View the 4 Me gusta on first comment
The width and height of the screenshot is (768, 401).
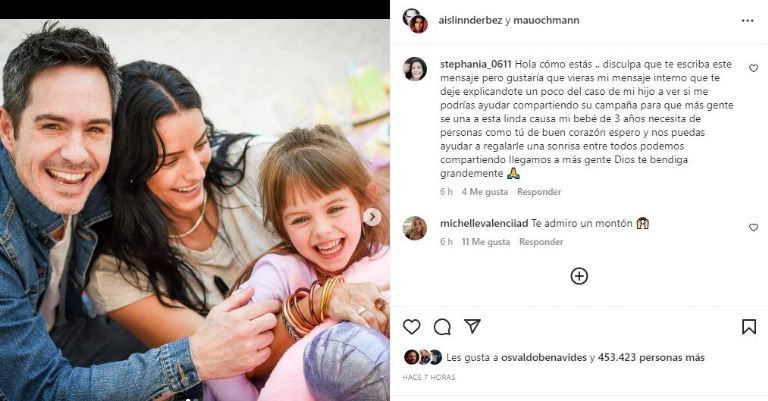click(x=485, y=192)
